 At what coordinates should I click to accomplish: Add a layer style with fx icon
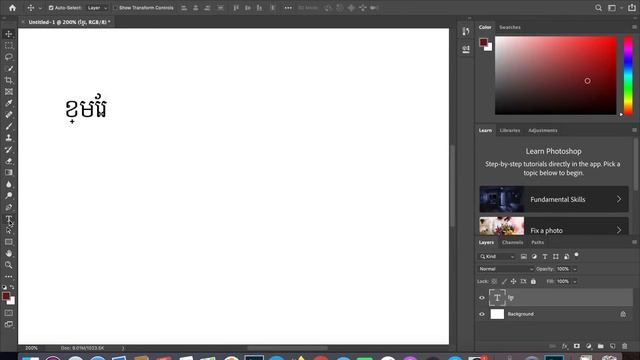[565, 346]
